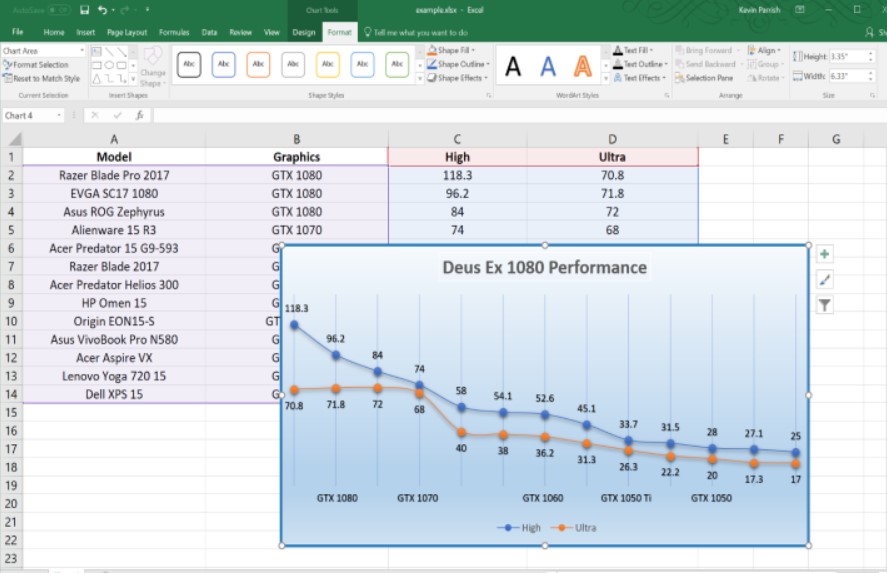Viewport: 887px width, 573px height.
Task: Select cell Razer Blade Pro 2017
Action: pyautogui.click(x=114, y=175)
